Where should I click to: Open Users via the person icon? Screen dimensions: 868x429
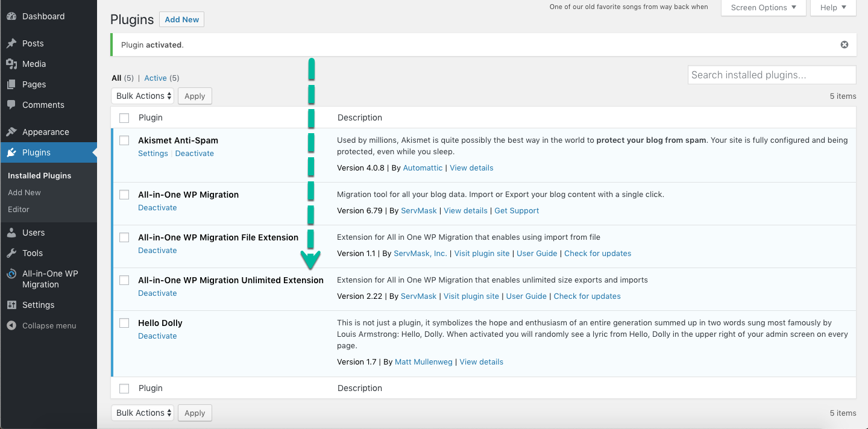[11, 233]
